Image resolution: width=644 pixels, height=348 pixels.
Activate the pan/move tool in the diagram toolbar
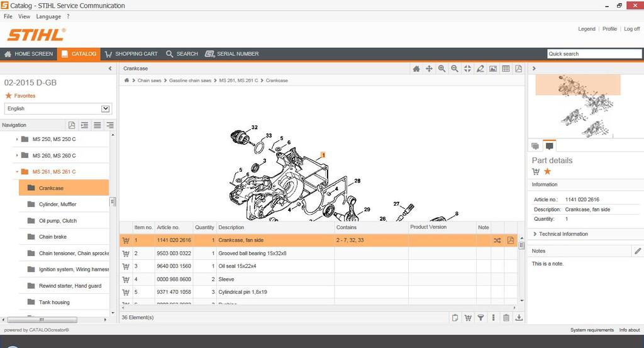coord(429,69)
